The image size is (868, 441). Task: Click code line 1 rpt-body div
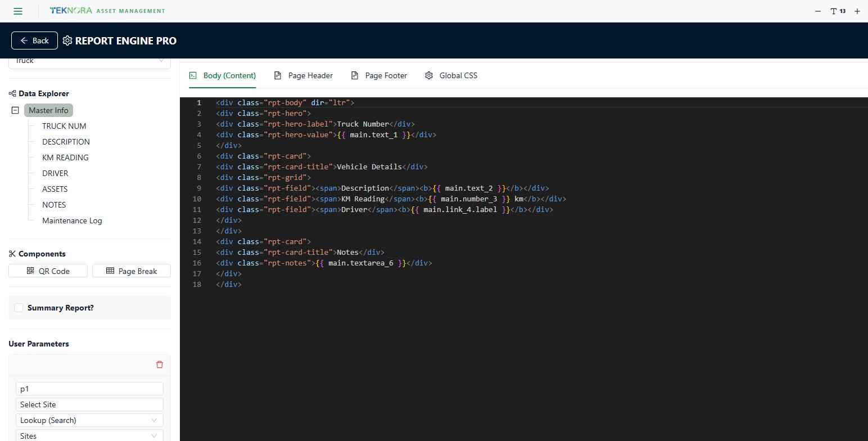pos(285,103)
